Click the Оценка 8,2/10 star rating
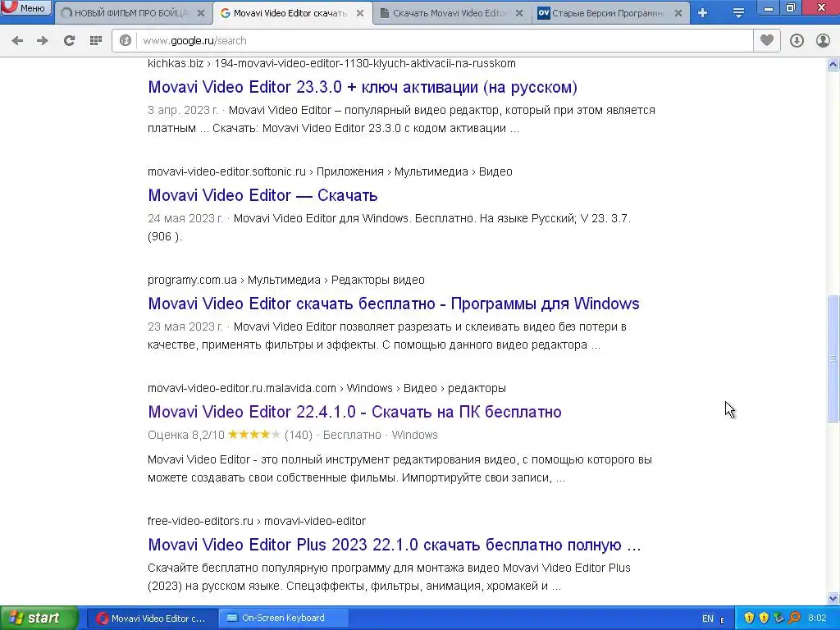This screenshot has height=630, width=840. (254, 435)
